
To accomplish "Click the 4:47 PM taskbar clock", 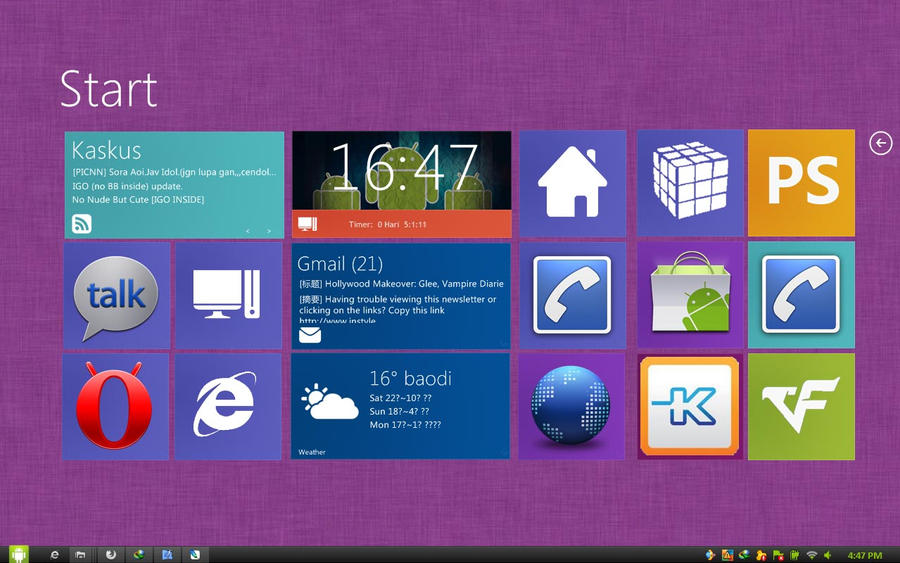I will click(x=865, y=556).
